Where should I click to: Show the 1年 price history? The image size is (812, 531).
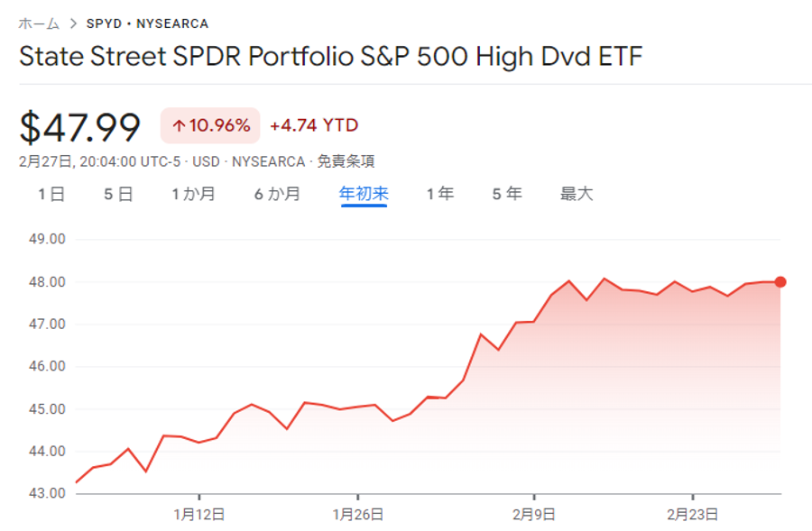click(x=440, y=194)
